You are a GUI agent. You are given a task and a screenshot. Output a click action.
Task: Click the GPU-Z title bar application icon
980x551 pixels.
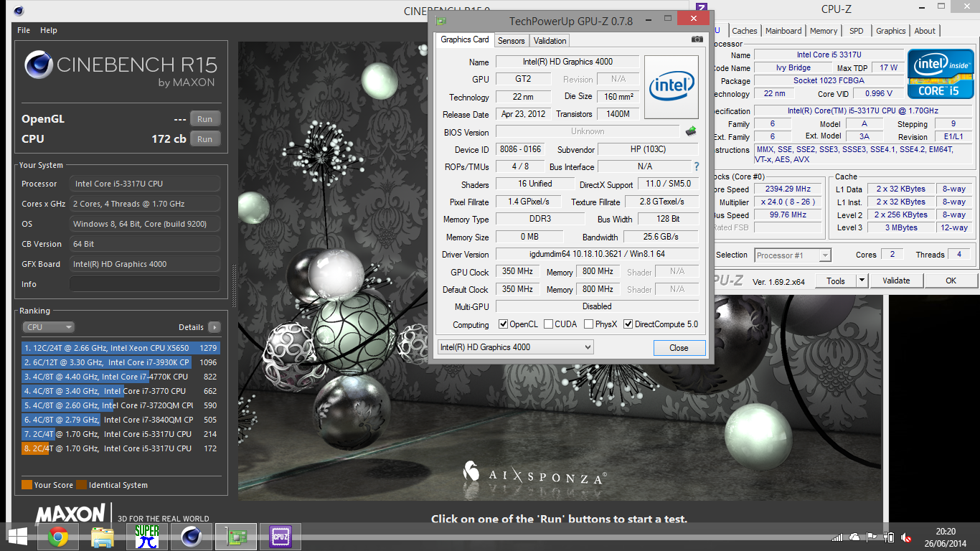click(x=441, y=20)
